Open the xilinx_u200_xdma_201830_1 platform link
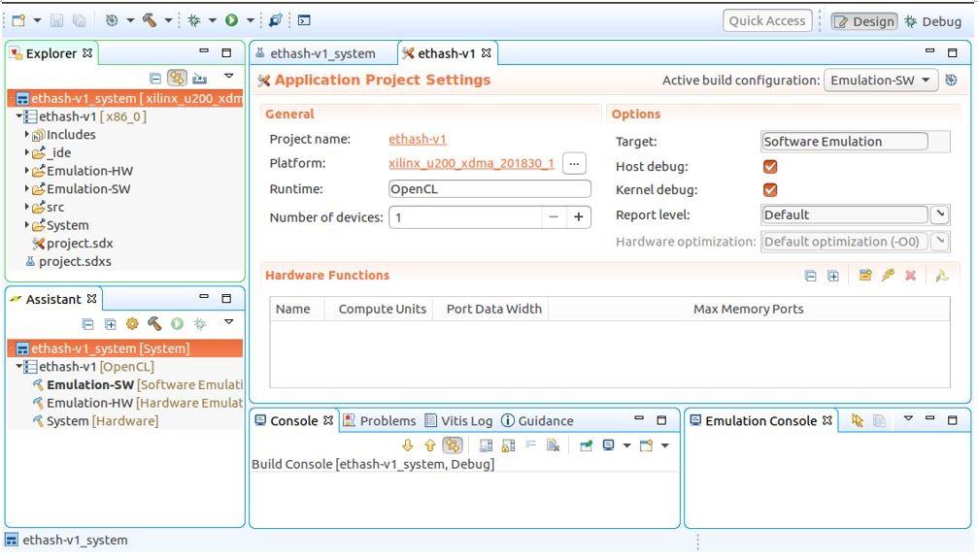 click(x=472, y=163)
